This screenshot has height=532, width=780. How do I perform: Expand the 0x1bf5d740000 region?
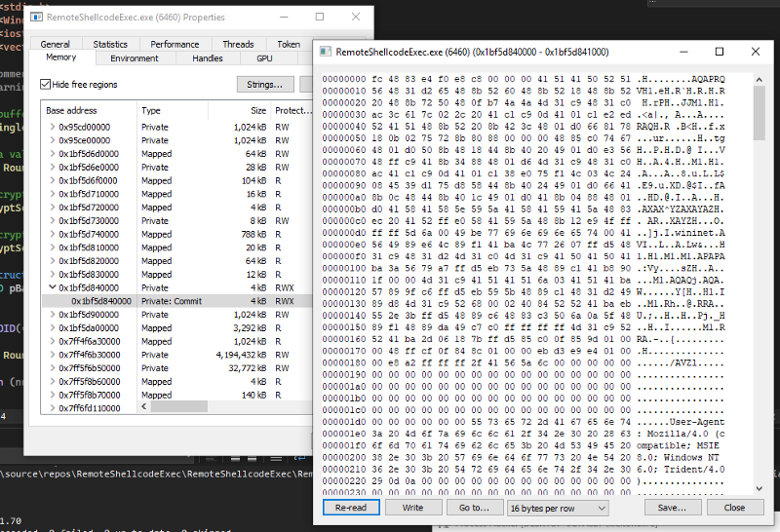tap(53, 234)
